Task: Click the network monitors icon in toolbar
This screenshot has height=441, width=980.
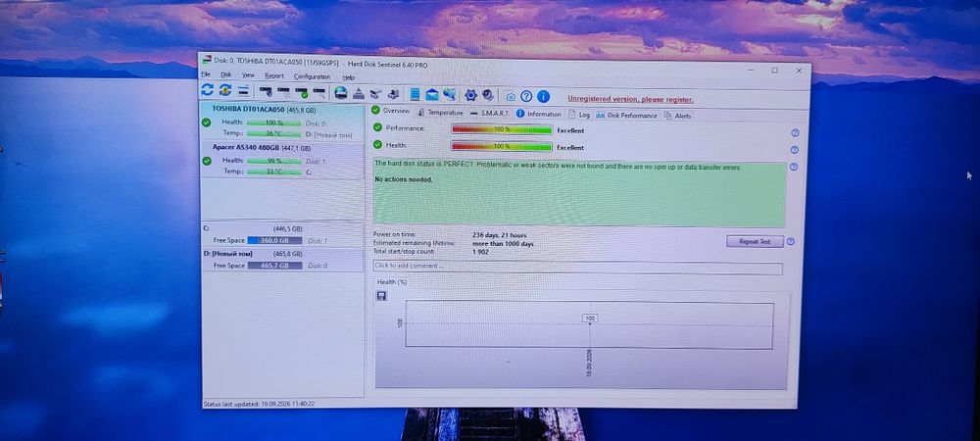Action: [450, 95]
